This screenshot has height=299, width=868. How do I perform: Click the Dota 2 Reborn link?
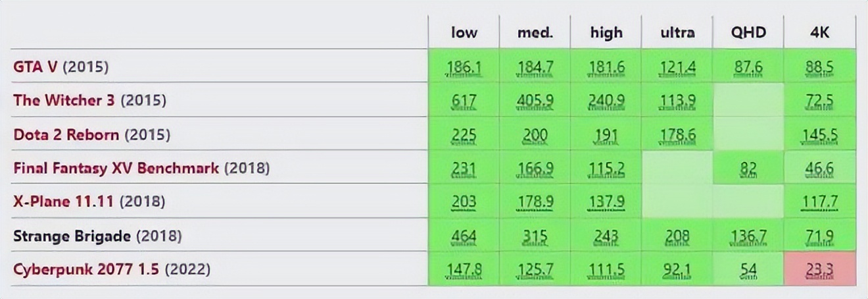pyautogui.click(x=66, y=135)
